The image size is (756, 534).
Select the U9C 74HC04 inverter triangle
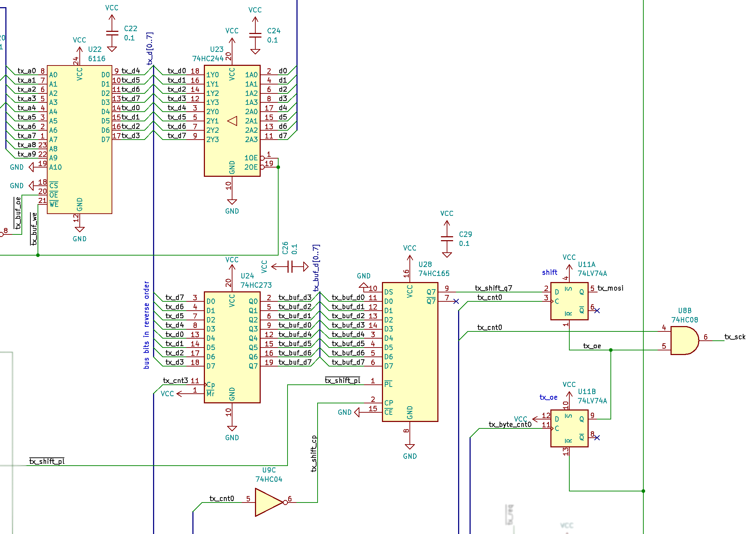point(269,502)
